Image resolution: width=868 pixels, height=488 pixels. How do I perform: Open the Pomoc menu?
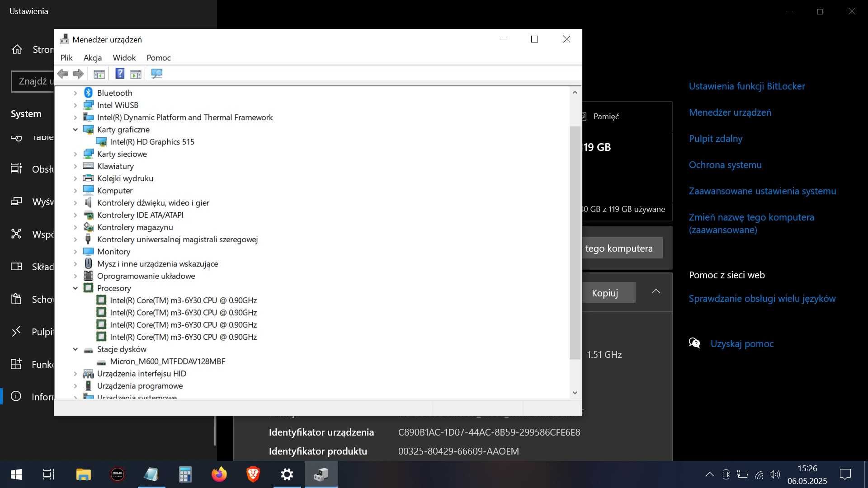pos(159,58)
